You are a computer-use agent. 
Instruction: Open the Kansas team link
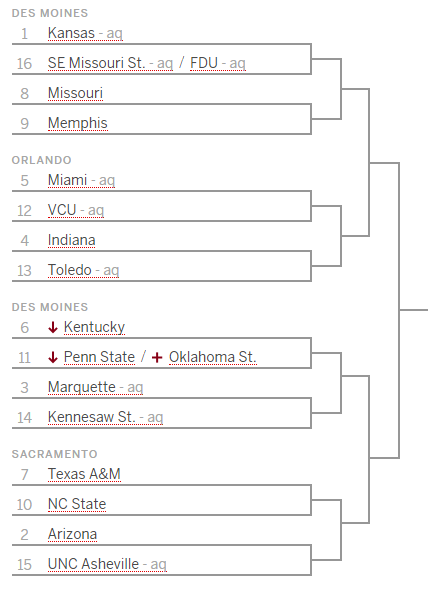[71, 33]
